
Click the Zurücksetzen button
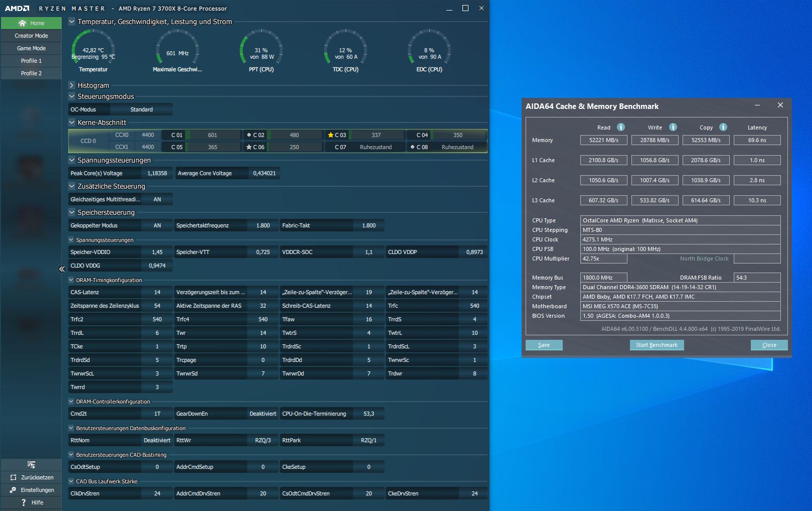pos(31,477)
